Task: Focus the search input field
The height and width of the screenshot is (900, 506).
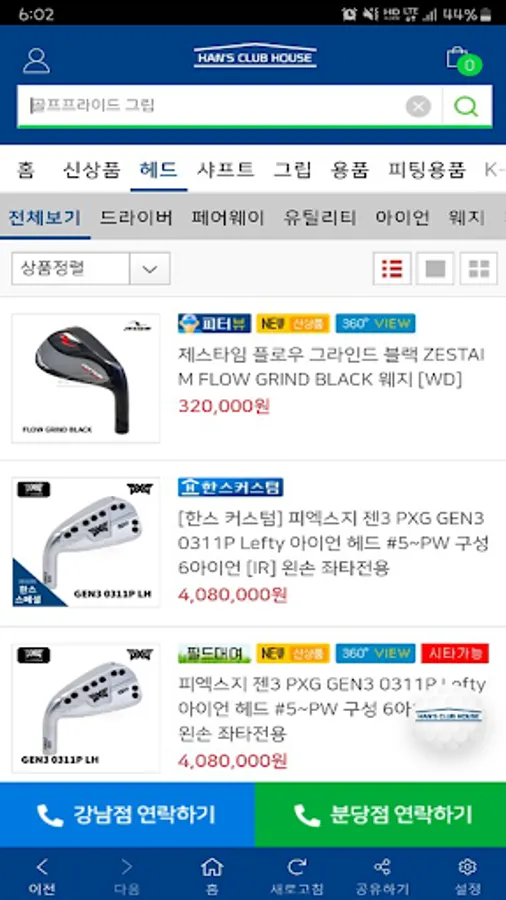Action: [x=212, y=106]
